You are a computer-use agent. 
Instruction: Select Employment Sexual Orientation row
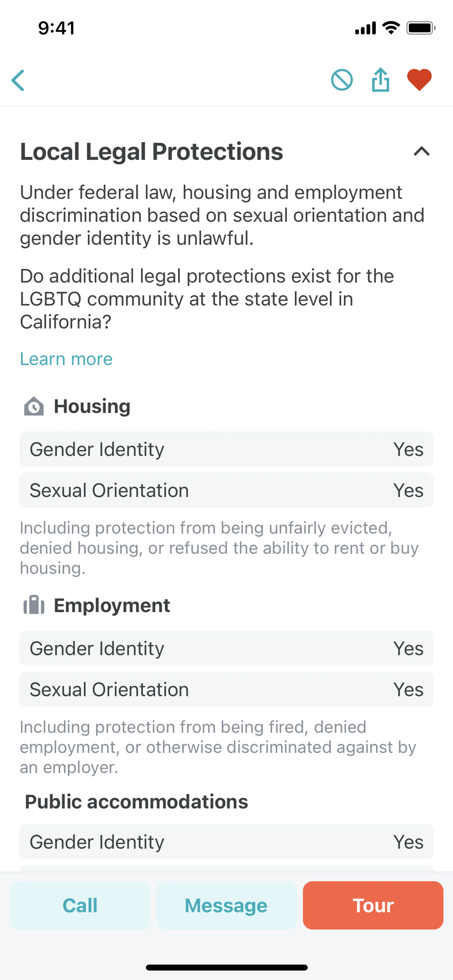(226, 689)
